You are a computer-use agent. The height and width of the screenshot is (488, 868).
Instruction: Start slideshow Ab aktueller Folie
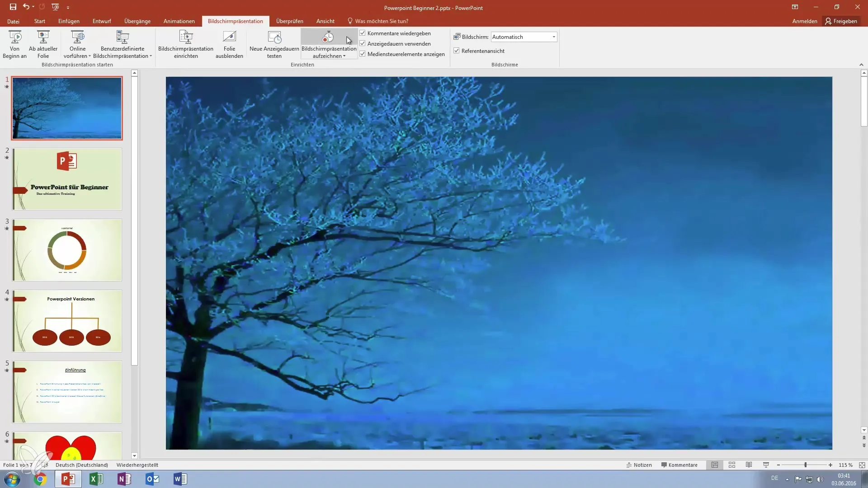coord(43,44)
